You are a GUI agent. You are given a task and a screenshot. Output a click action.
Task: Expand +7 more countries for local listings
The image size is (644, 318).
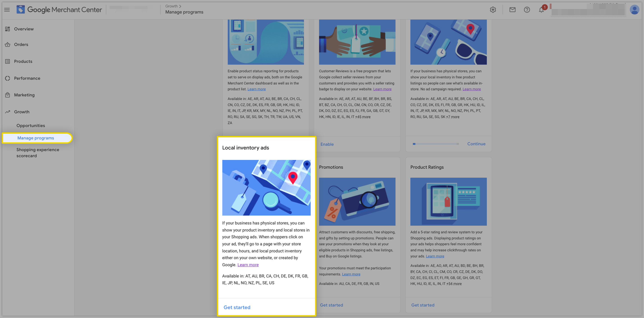(453, 117)
